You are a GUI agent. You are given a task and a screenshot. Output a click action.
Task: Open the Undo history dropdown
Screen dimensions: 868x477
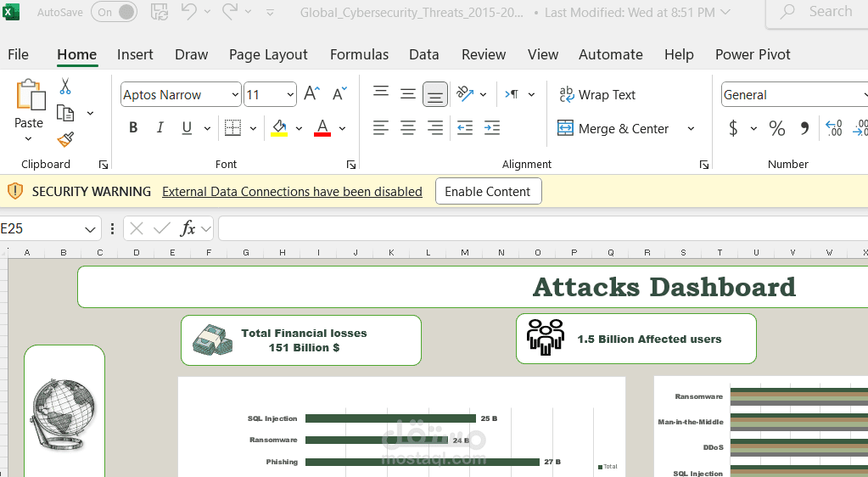(208, 12)
